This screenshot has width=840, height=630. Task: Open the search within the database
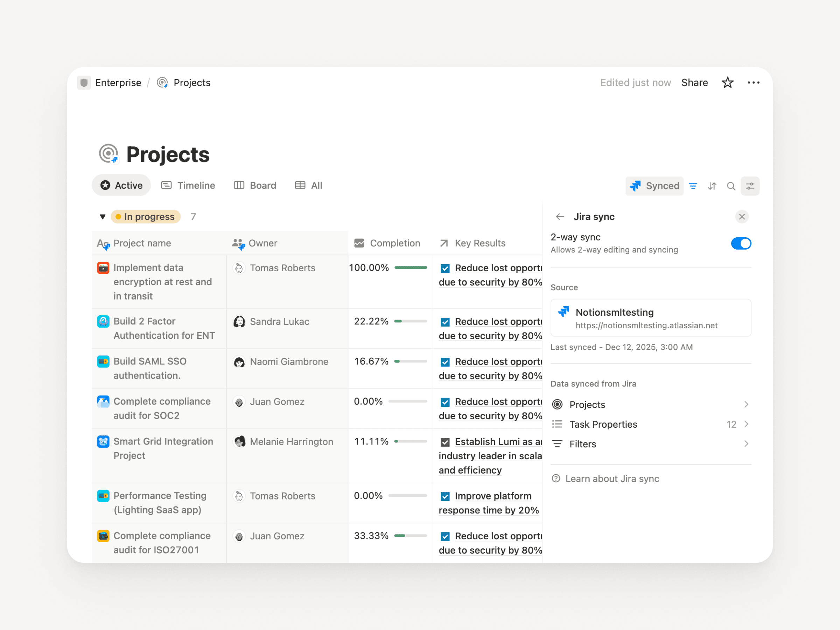(731, 186)
